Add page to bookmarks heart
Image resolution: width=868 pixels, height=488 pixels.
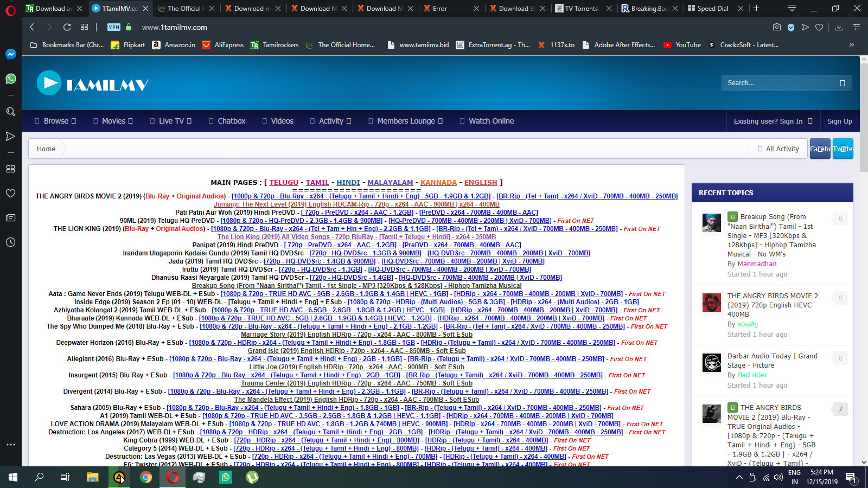pyautogui.click(x=819, y=27)
